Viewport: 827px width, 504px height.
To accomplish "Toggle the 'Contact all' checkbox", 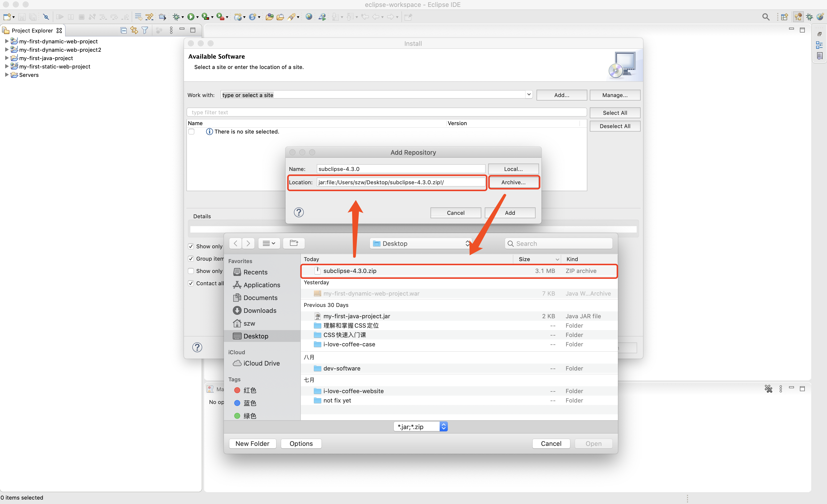I will (x=191, y=283).
